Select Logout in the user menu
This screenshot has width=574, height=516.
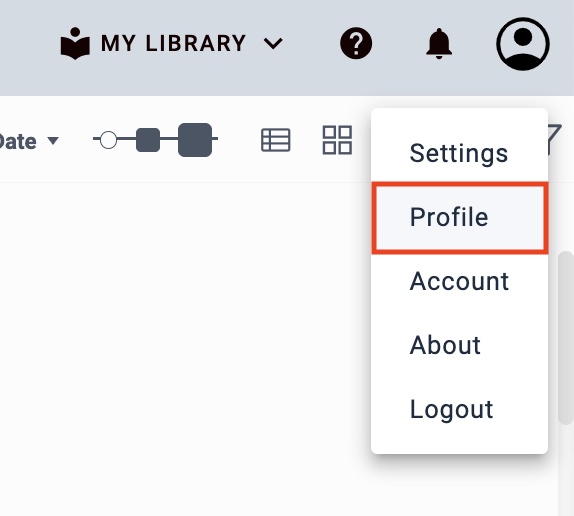pyautogui.click(x=459, y=409)
